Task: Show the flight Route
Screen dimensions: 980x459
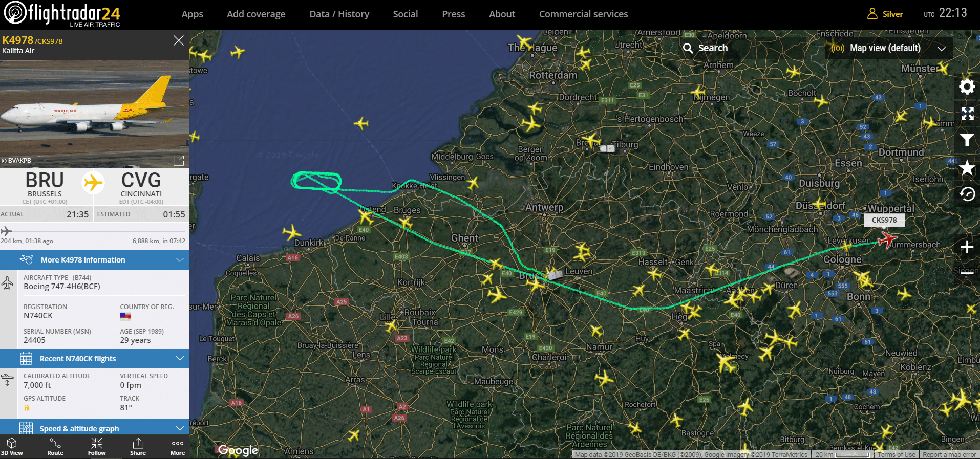Action: pyautogui.click(x=55, y=446)
